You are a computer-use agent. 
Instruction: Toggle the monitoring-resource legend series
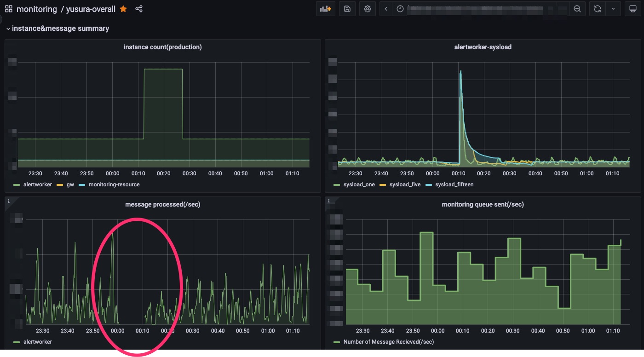coord(114,184)
